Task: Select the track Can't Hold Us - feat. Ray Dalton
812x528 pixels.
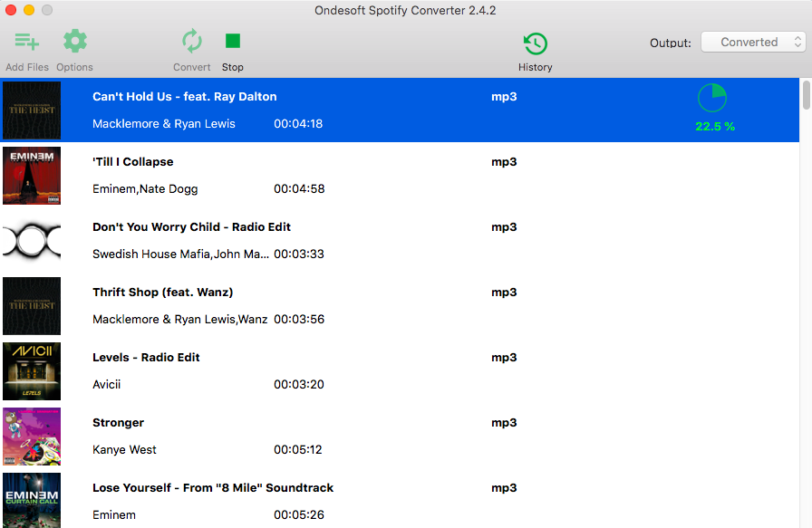Action: (184, 97)
